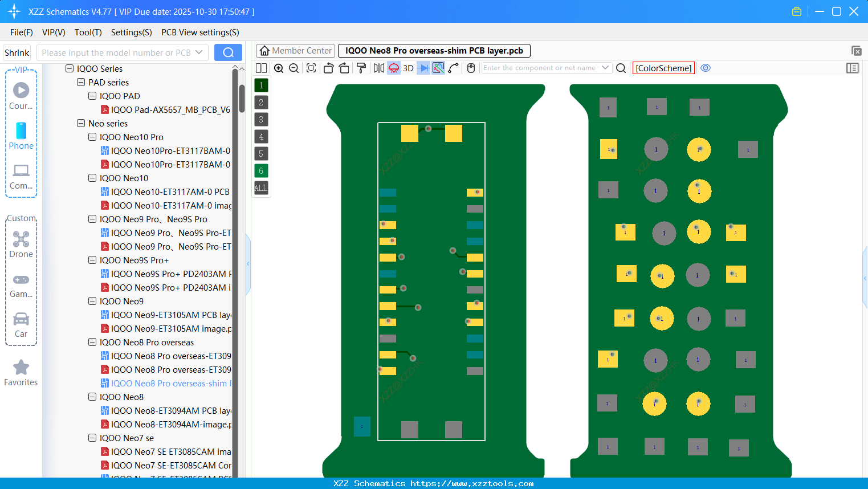
Task: Click the panel layout icon beside the tab bar
Action: (x=856, y=51)
